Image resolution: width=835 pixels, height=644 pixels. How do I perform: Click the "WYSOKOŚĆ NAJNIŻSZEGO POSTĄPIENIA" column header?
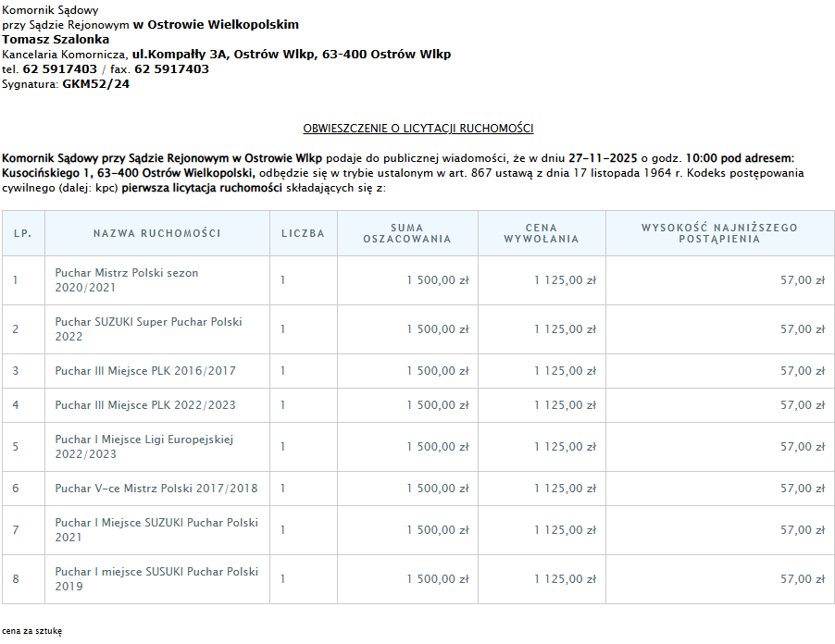718,233
